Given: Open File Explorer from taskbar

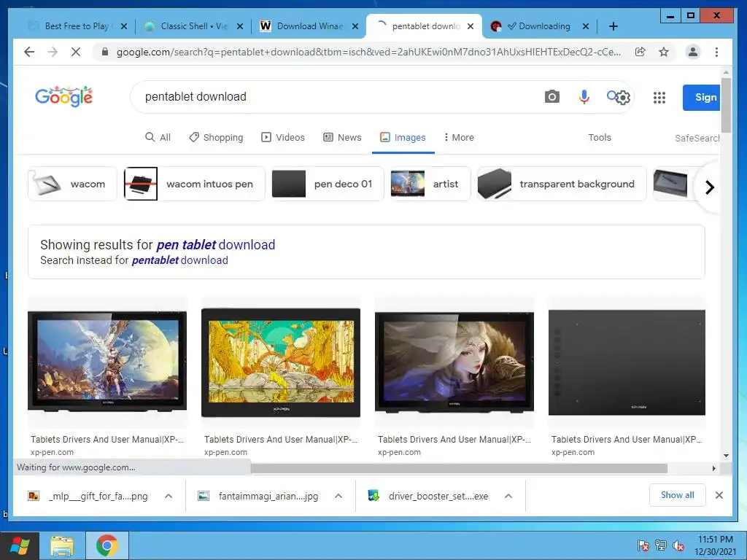Looking at the screenshot, I should 62,545.
